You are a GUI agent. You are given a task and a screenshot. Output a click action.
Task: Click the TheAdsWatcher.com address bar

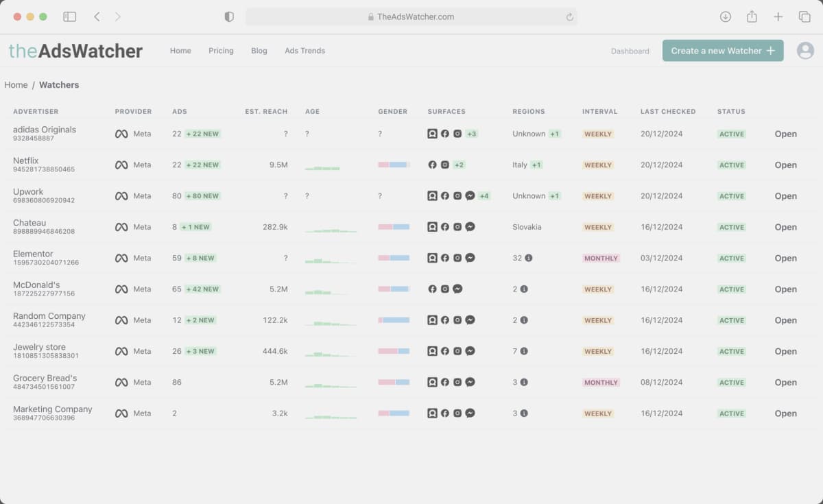411,16
